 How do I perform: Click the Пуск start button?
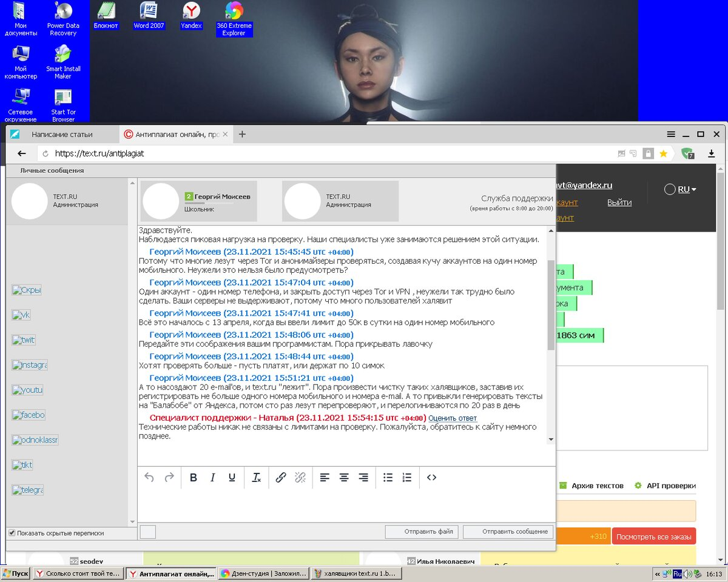click(x=15, y=574)
